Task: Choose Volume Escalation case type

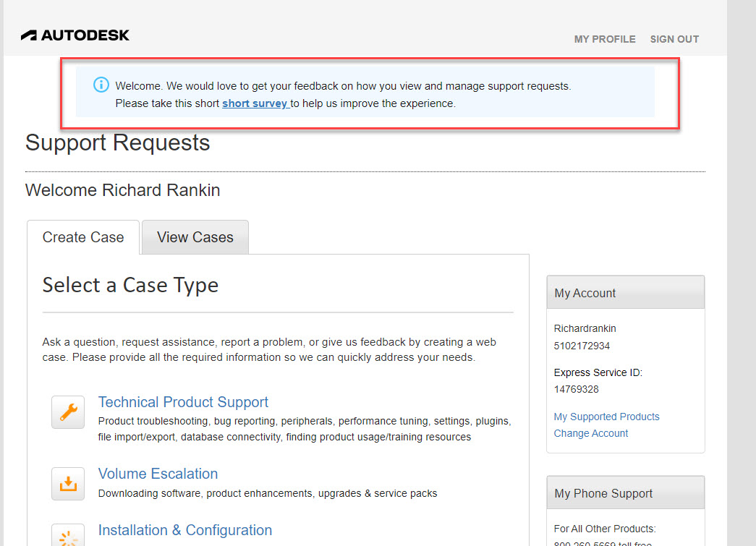Action: point(158,474)
